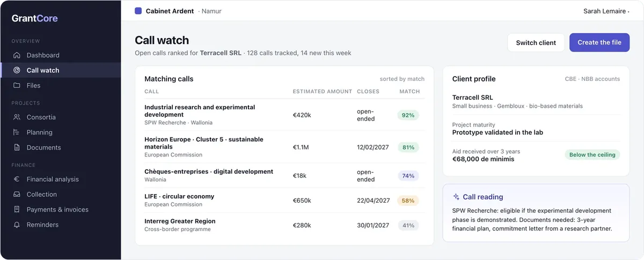Click the Cross-border programme subtitle

click(x=178, y=229)
